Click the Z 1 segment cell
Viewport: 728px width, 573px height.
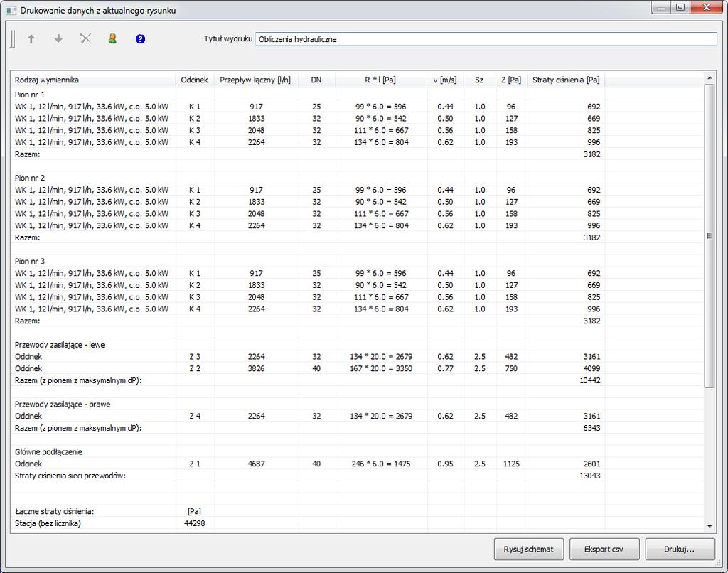coord(195,464)
